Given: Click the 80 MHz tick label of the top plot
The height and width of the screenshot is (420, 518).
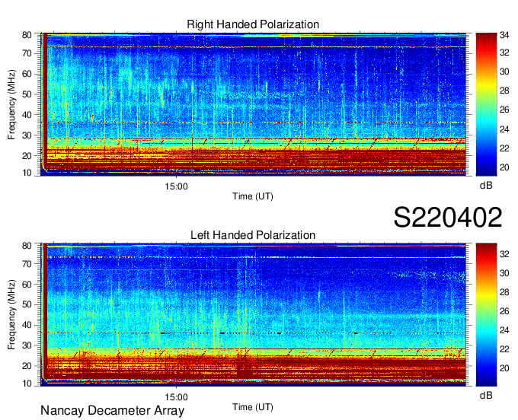Looking at the screenshot, I should 27,35.
